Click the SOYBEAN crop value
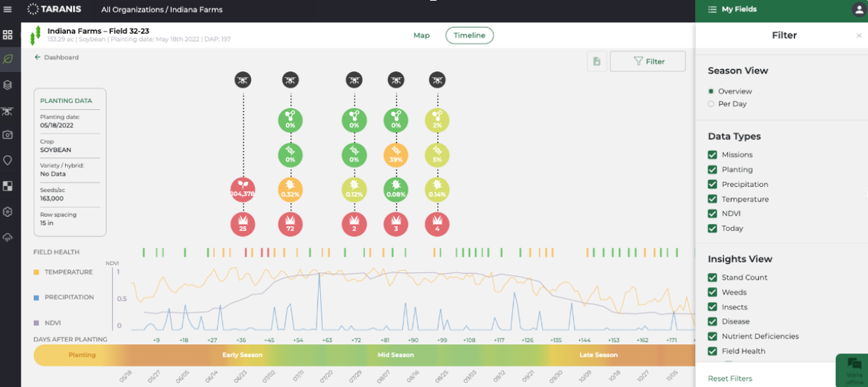The height and width of the screenshot is (387, 868). click(55, 150)
